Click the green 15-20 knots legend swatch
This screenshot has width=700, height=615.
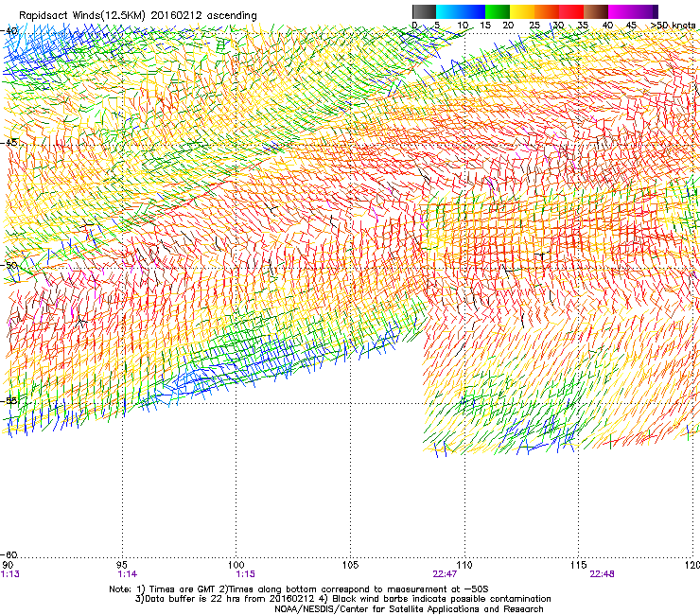[x=498, y=11]
